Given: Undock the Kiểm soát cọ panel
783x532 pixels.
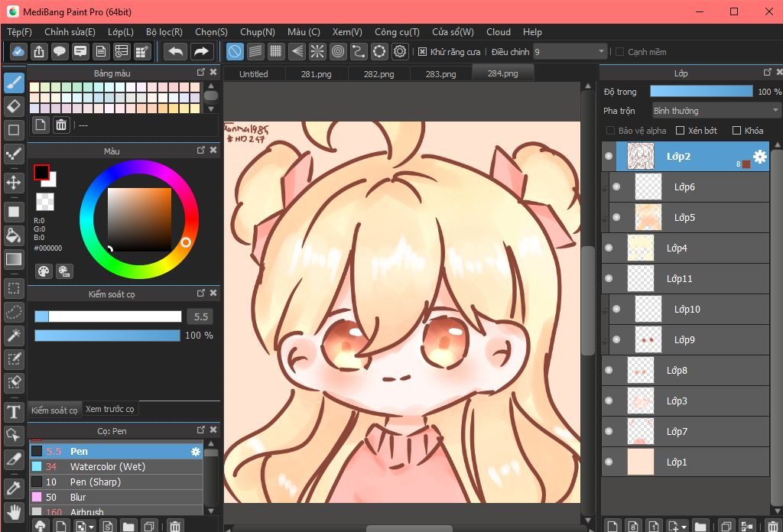Looking at the screenshot, I should point(201,294).
